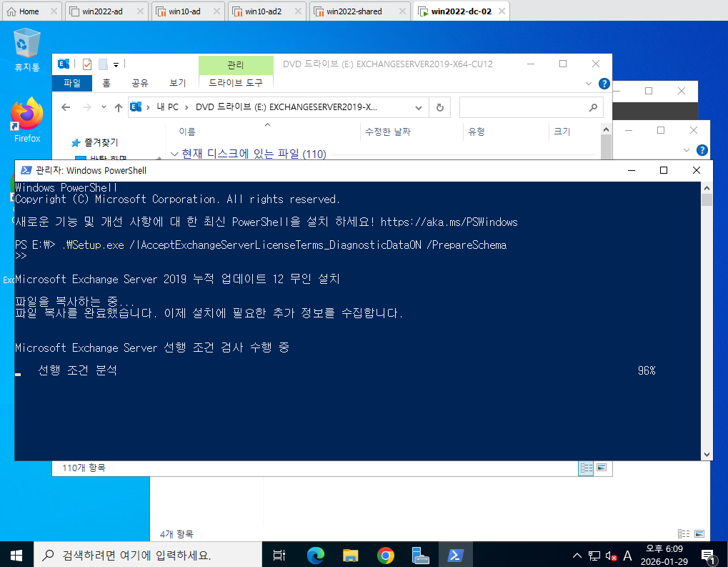The width and height of the screenshot is (728, 567).
Task: Focus PowerShell from taskbar icon
Action: click(455, 555)
